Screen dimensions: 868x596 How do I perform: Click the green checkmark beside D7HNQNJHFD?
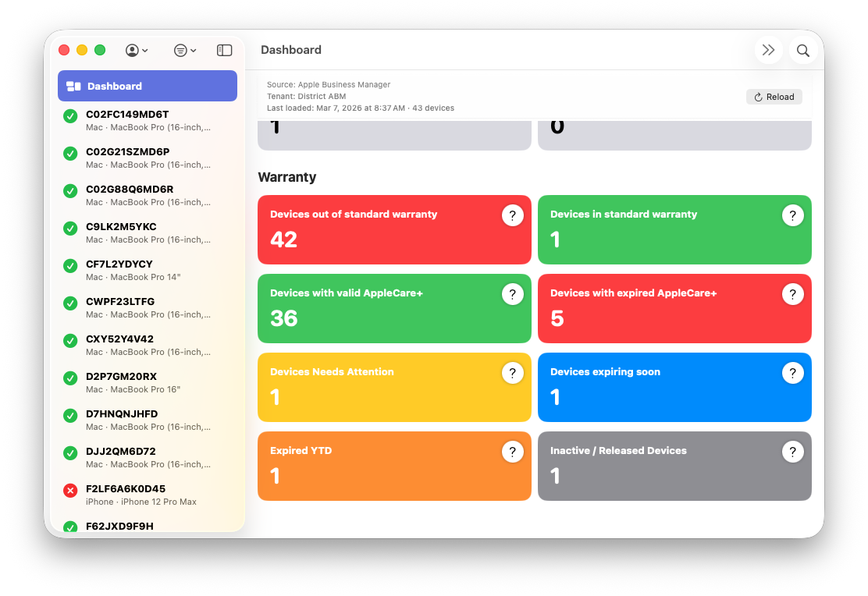(70, 415)
